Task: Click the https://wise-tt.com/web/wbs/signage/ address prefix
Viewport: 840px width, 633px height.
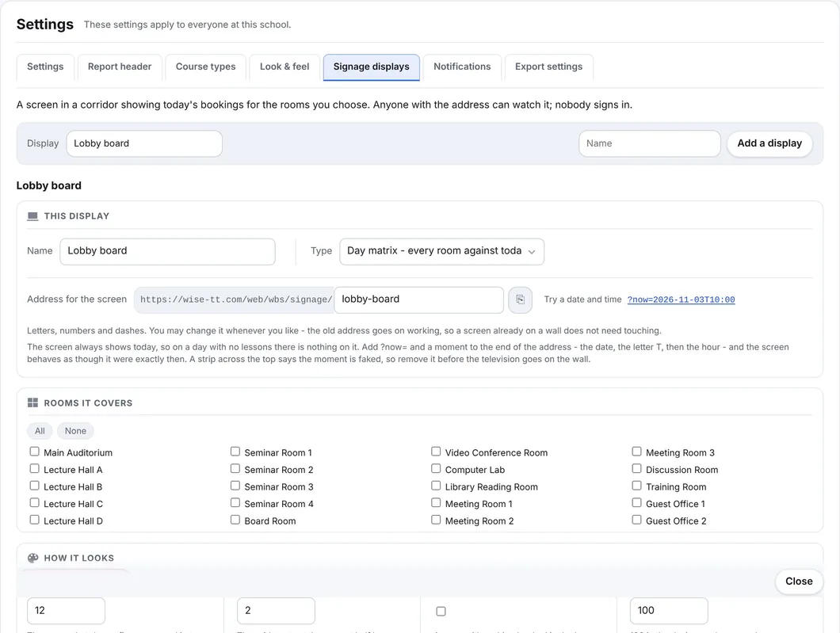Action: click(x=235, y=300)
